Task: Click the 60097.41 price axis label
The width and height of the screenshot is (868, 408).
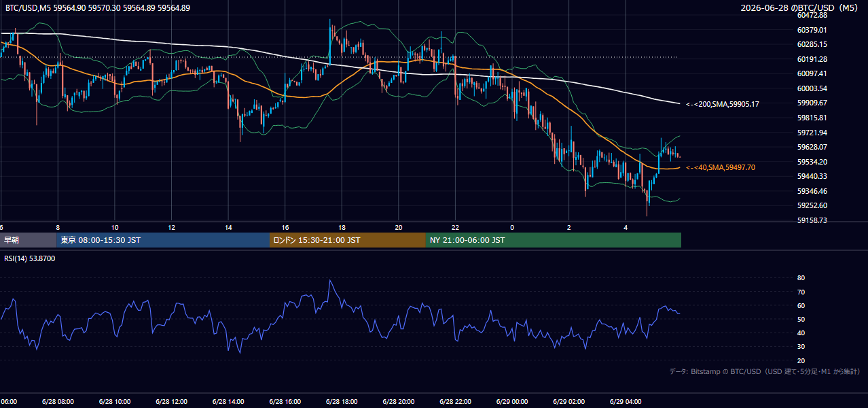Action: pos(812,73)
